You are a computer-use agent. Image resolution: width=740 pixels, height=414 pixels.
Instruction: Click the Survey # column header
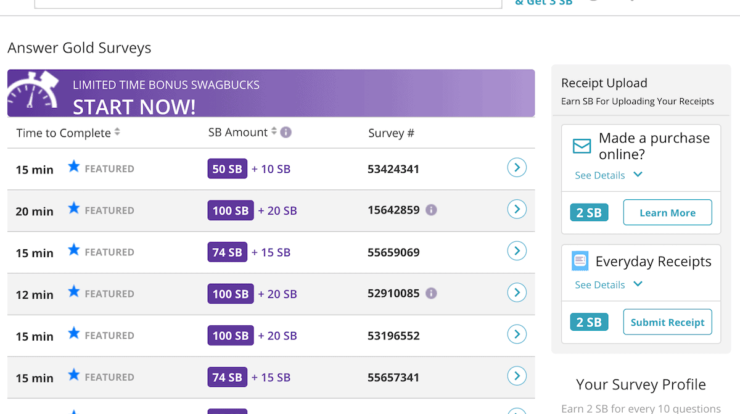coord(391,133)
